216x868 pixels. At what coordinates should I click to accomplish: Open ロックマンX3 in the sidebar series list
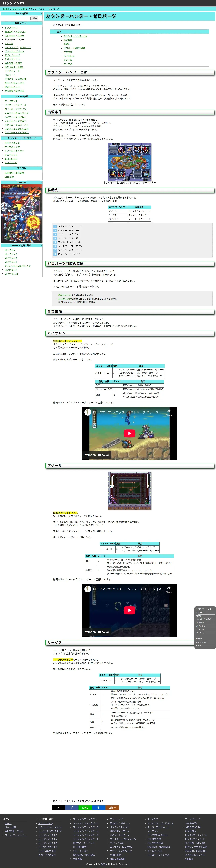(x=11, y=274)
